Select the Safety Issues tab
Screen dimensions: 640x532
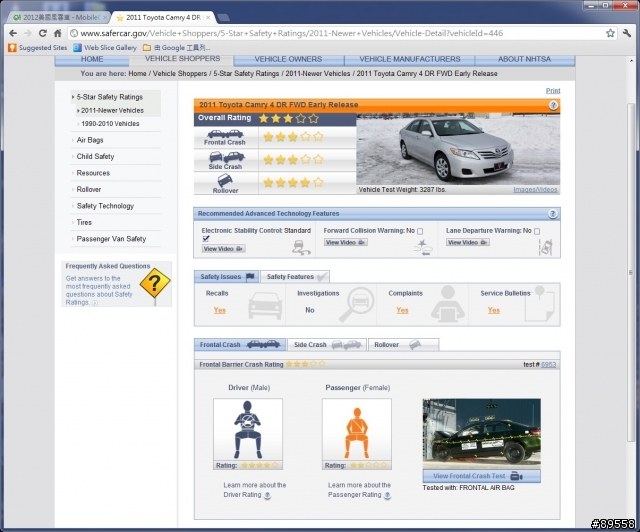pos(227,277)
